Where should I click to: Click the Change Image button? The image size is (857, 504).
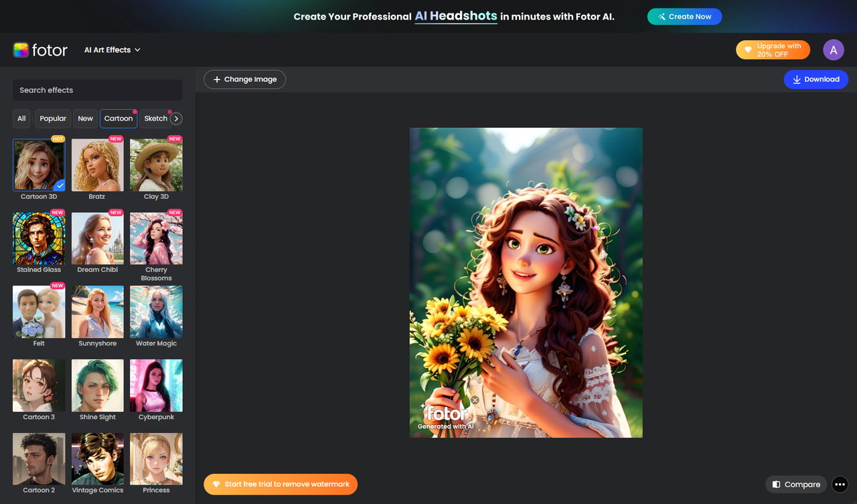coord(245,80)
